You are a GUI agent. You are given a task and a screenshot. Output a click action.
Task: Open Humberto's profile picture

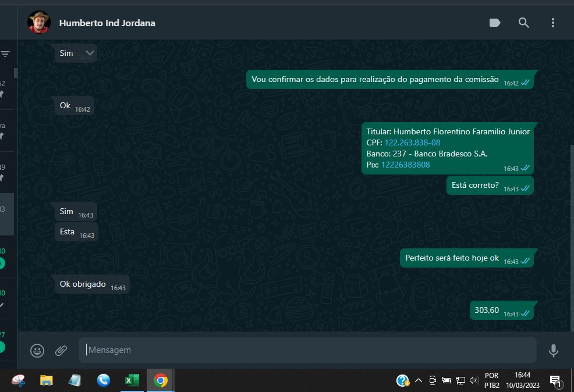[39, 23]
